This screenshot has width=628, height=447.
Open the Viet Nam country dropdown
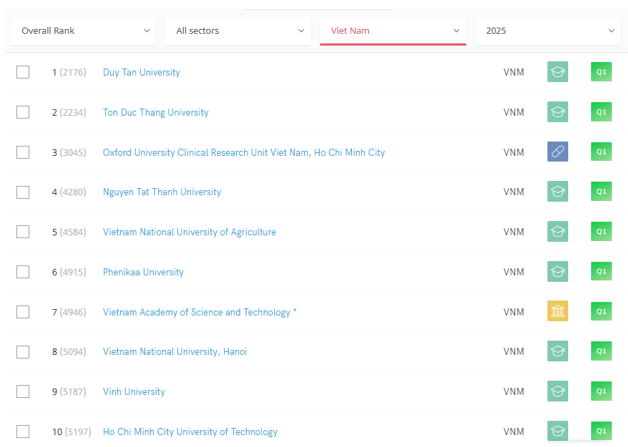pos(393,31)
